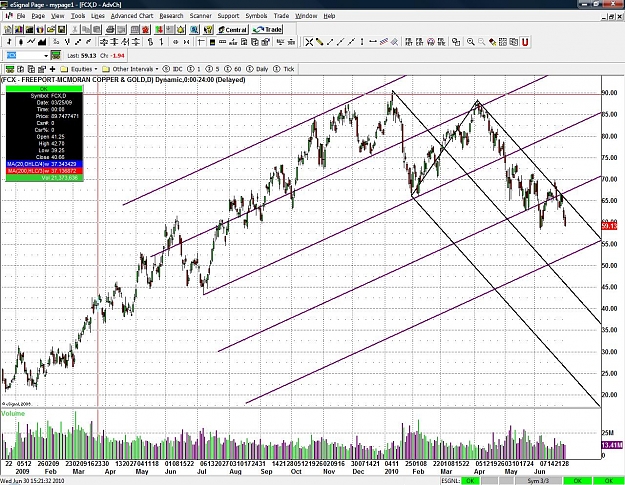The width and height of the screenshot is (625, 485).
Task: Click the red MA(200) study label
Action: 44,171
